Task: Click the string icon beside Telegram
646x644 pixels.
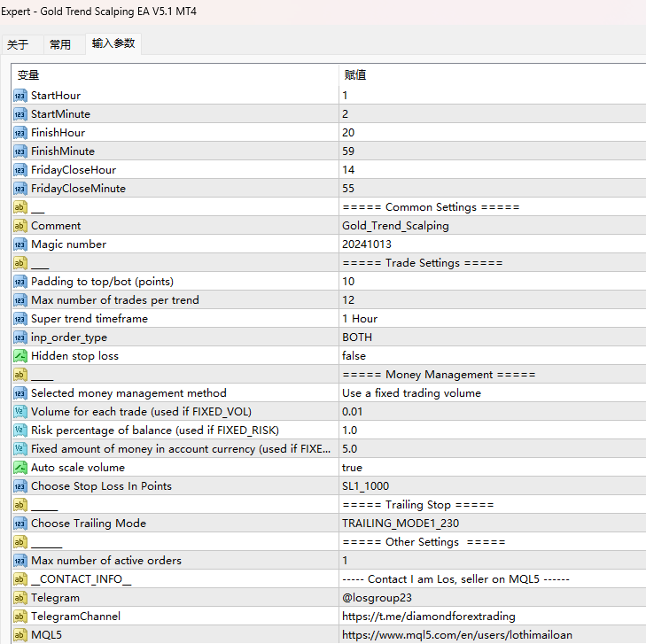Action: (19, 597)
